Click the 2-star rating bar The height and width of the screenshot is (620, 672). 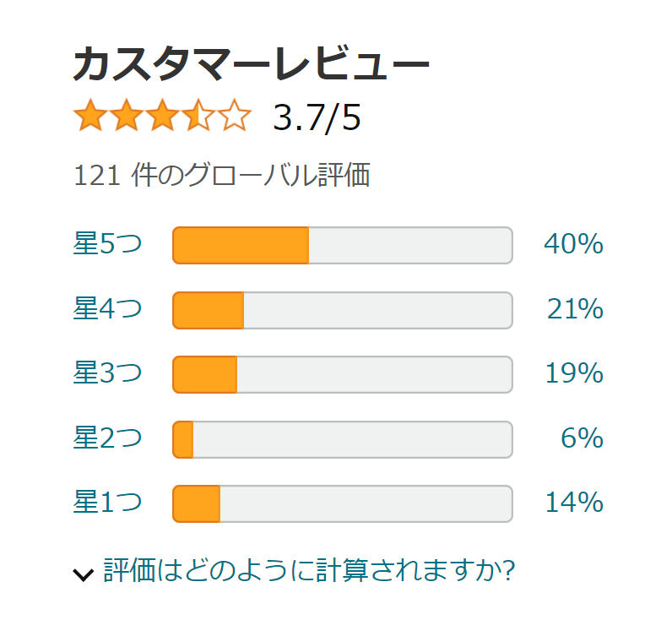pos(342,439)
